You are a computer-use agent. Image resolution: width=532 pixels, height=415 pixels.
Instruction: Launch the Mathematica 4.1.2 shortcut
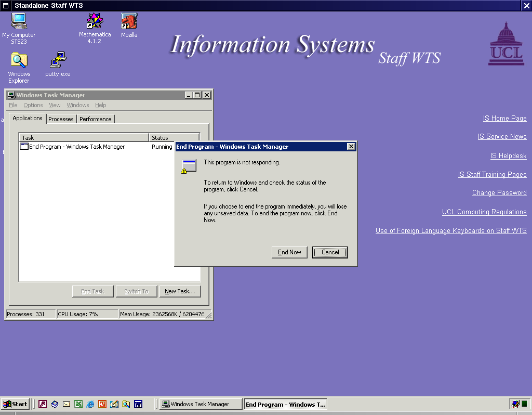coord(95,28)
